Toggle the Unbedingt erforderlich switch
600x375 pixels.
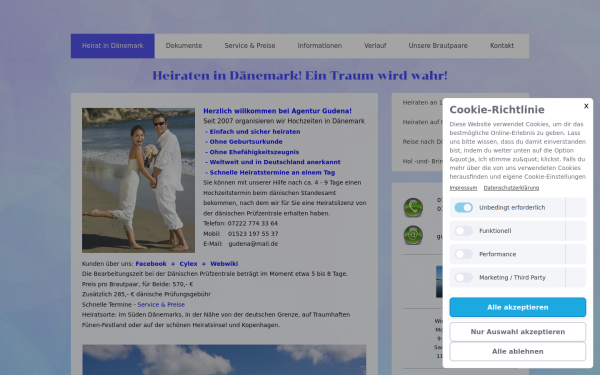tap(463, 207)
